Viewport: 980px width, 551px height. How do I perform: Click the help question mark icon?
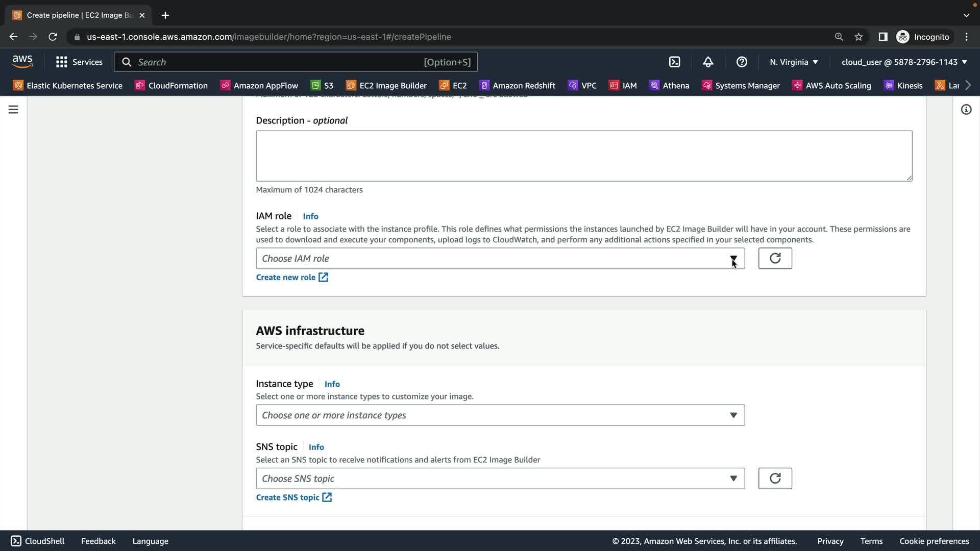tap(742, 62)
